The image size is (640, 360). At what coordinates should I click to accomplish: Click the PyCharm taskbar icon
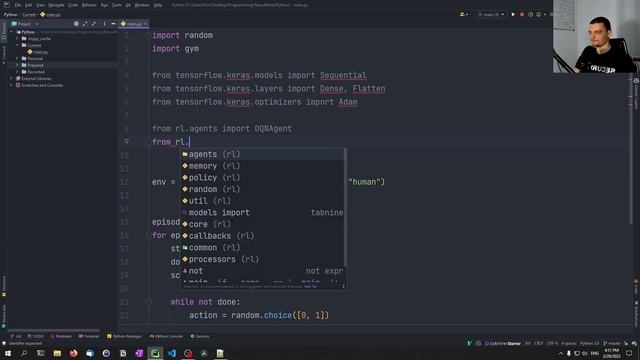coord(155,353)
